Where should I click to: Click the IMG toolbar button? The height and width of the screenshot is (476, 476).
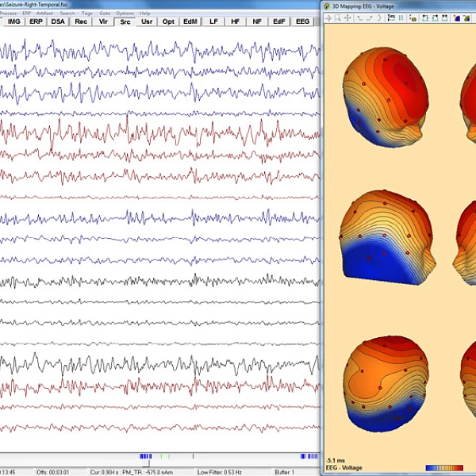[x=14, y=21]
